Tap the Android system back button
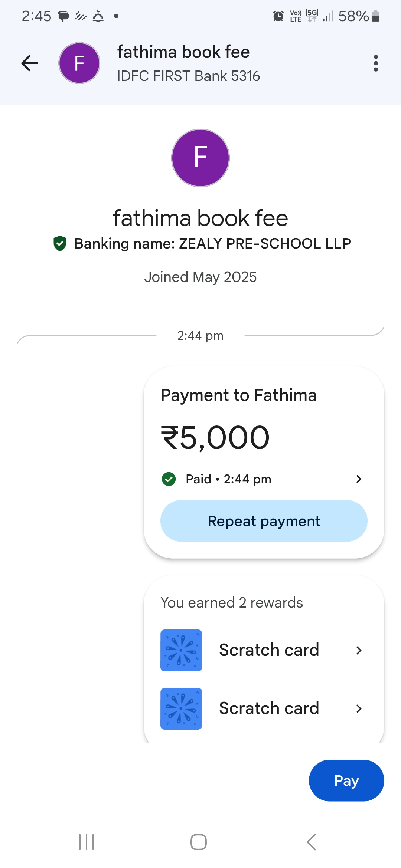This screenshot has height=868, width=401. click(x=311, y=842)
